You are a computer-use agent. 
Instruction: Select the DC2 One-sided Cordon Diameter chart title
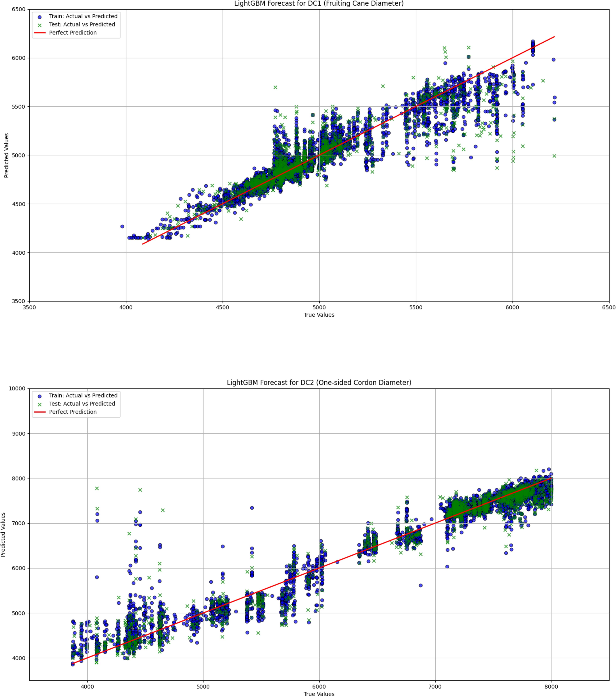319,383
